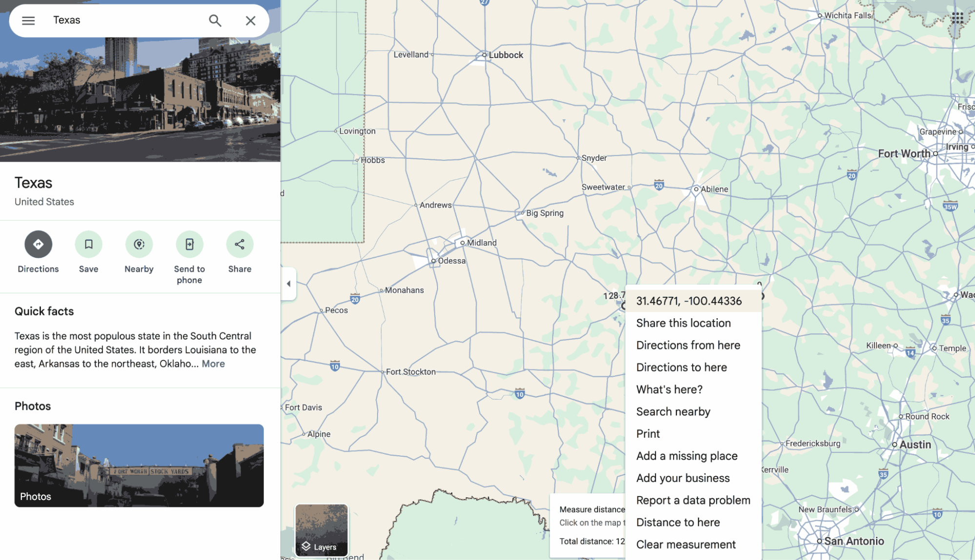Click the Fort Davis label

tap(303, 407)
